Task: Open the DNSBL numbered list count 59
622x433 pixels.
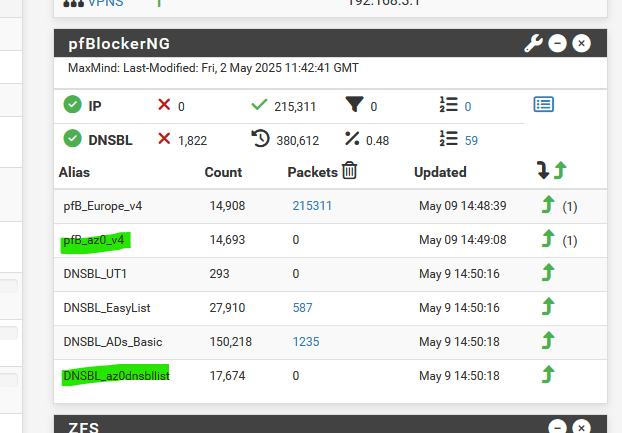Action: pyautogui.click(x=471, y=141)
